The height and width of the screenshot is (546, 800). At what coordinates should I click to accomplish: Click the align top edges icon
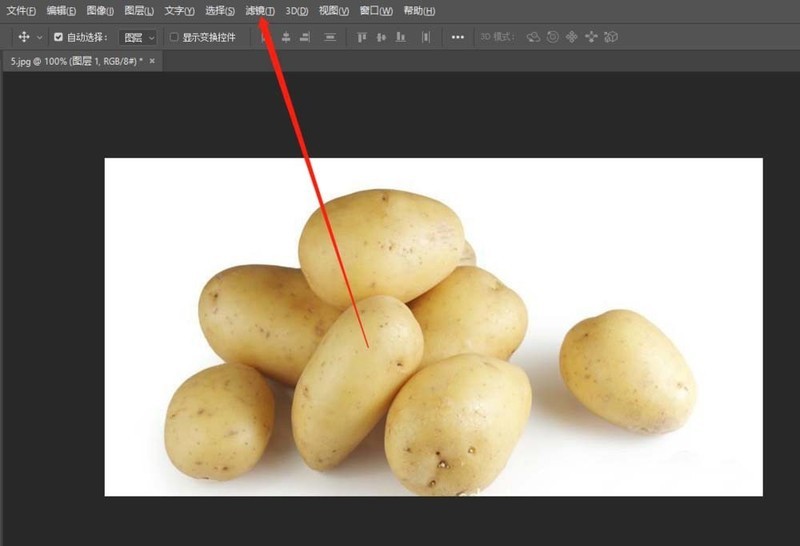362,37
